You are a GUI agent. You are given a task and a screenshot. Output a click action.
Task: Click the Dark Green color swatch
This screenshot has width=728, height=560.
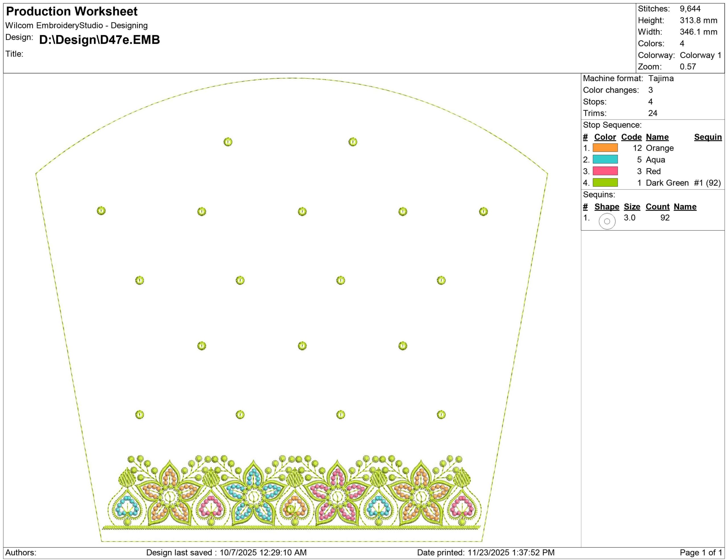(x=605, y=182)
